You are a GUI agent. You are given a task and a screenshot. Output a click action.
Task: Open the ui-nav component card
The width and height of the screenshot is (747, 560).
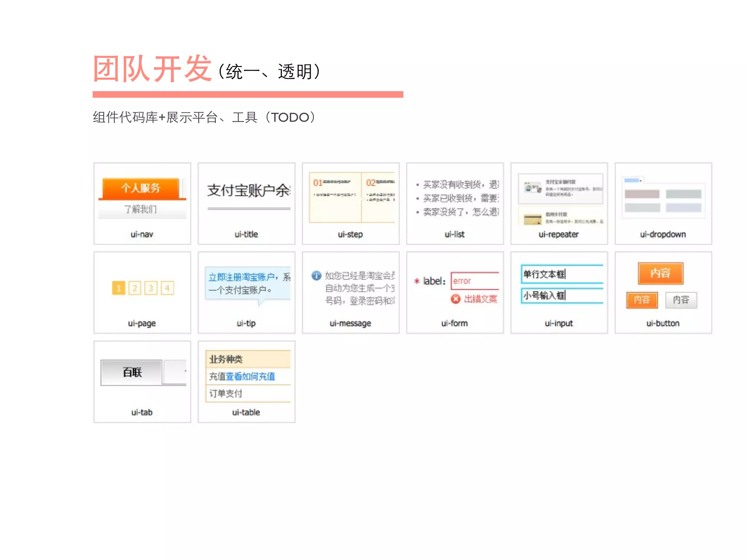(x=142, y=203)
